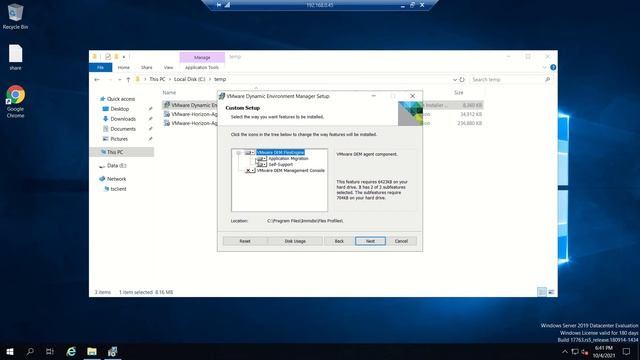Close the VMware Dynamic Environment Manager Setup dialog
640x360 pixels.
tap(413, 96)
